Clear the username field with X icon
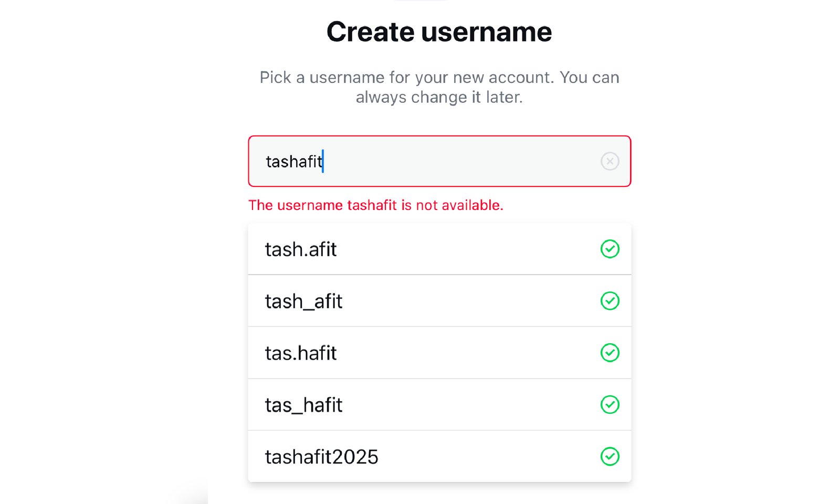840x504 pixels. point(610,161)
